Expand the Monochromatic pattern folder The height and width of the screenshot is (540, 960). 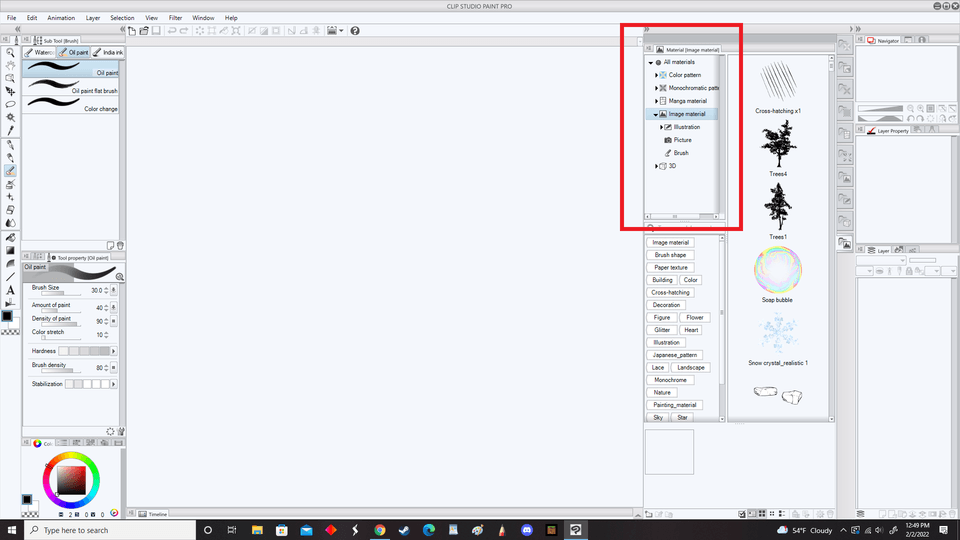(x=656, y=88)
